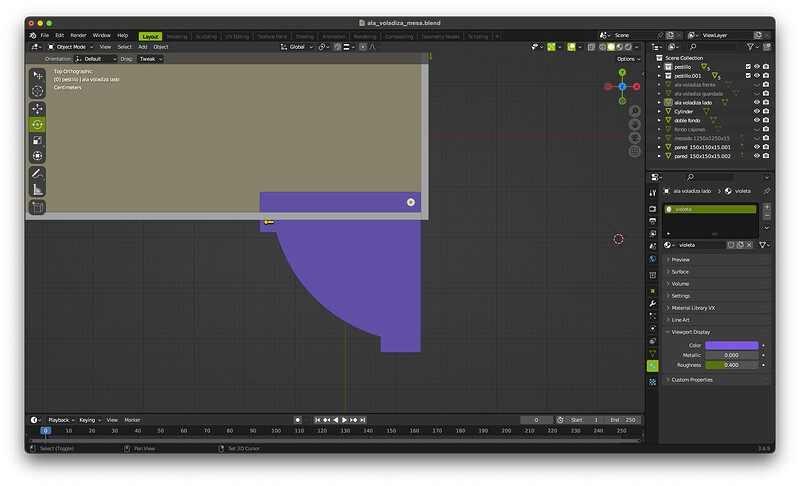Select the Select Box tool
Screen dimensions: 800x486
(x=37, y=75)
